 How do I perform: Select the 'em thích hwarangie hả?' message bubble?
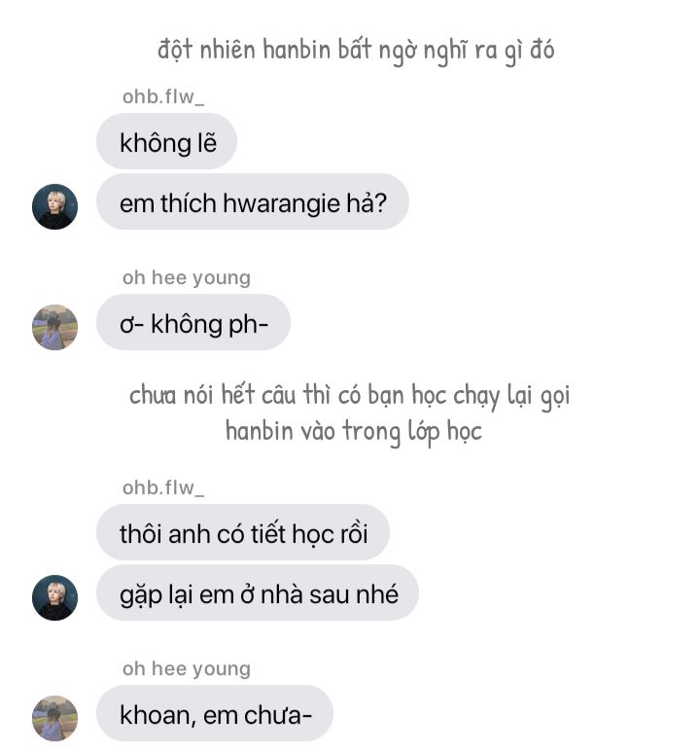click(253, 201)
